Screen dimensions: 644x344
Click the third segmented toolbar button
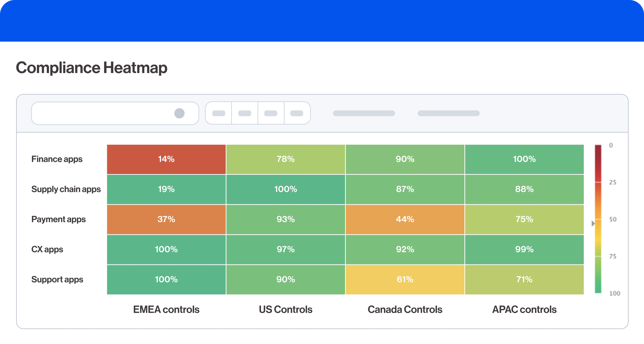(x=271, y=113)
